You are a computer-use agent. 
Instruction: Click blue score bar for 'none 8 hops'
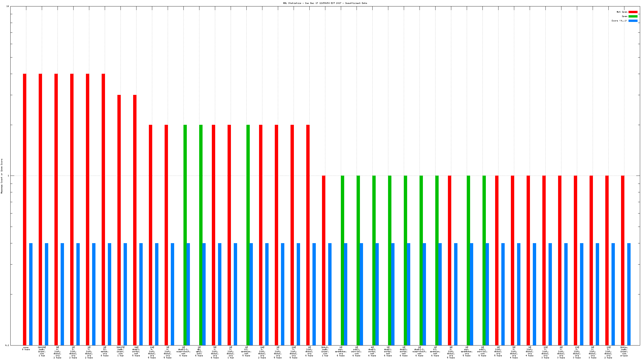31,294
